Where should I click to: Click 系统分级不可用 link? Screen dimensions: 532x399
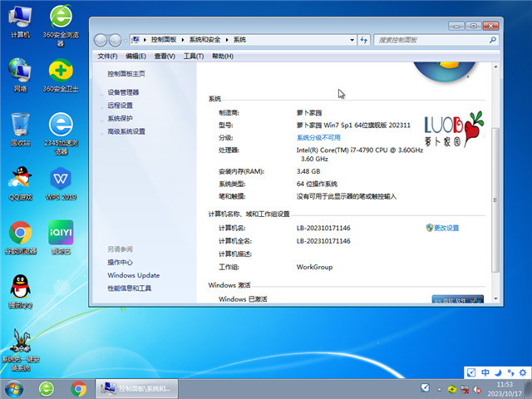(x=318, y=137)
